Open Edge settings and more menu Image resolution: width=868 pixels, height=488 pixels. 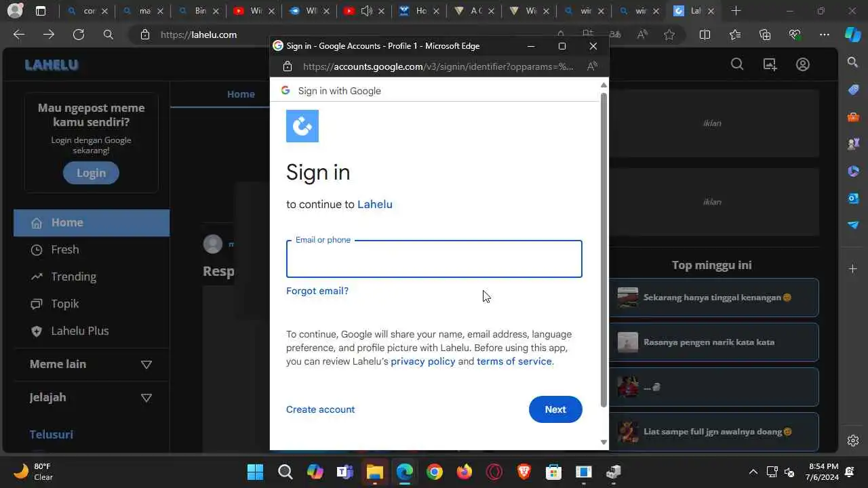825,35
